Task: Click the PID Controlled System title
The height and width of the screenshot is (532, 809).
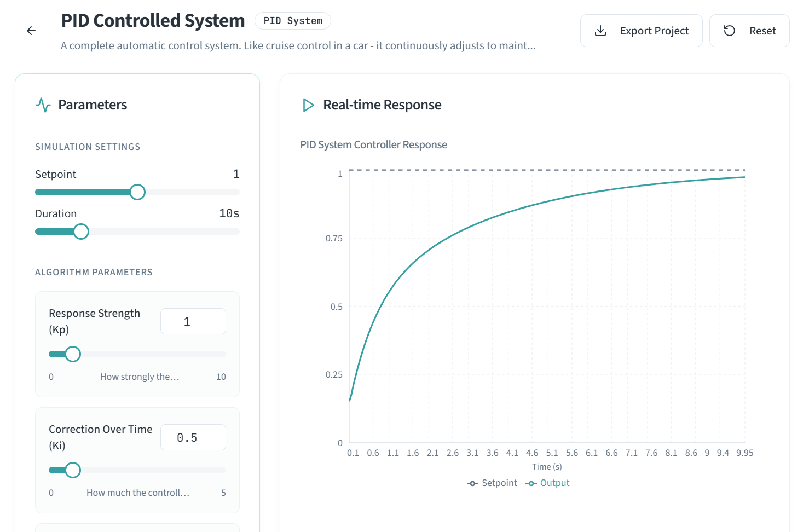Action: (x=153, y=21)
